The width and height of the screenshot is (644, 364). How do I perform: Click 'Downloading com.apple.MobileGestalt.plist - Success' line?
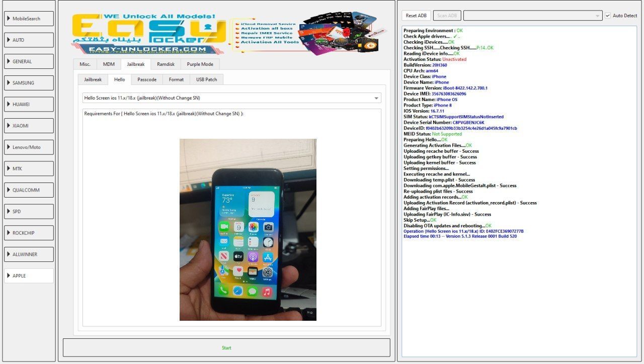pos(460,186)
